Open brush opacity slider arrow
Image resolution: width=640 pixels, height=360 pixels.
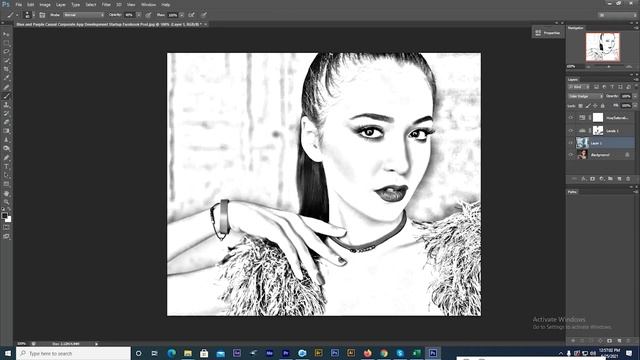(139, 15)
